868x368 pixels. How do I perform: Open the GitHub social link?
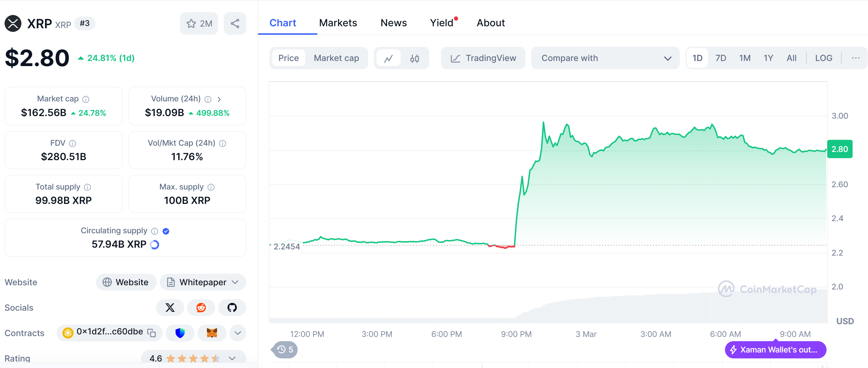[232, 307]
